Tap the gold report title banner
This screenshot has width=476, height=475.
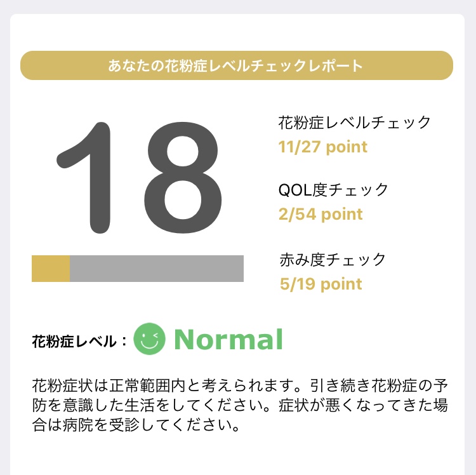click(237, 65)
